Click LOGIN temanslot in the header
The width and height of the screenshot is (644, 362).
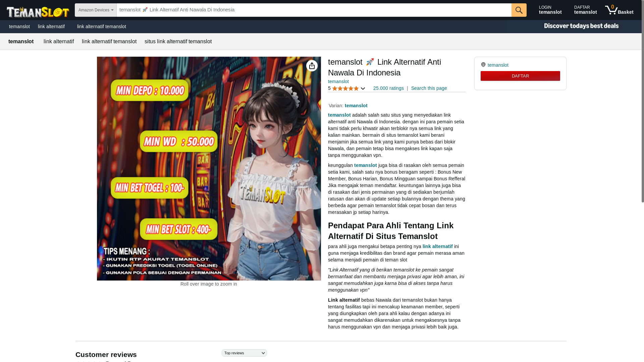[550, 10]
